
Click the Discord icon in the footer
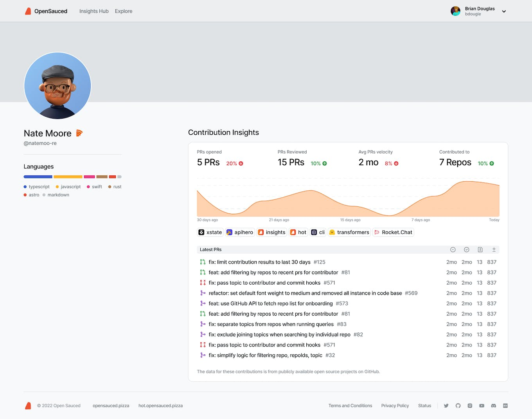493,406
